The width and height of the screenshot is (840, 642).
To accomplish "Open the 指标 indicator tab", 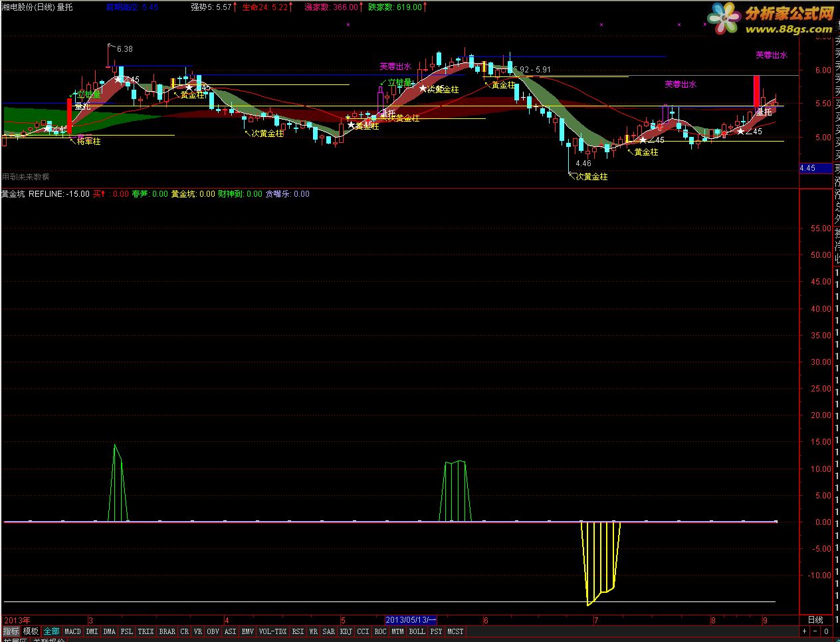I will (11, 631).
